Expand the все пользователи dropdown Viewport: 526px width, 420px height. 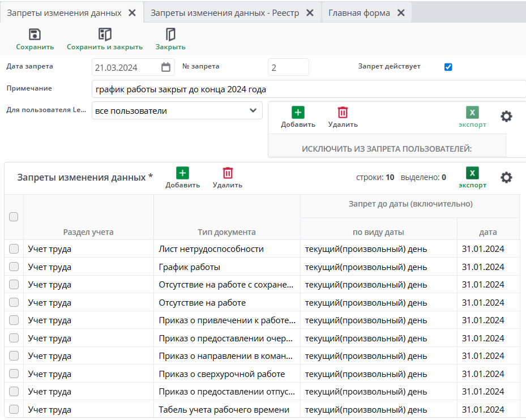[x=253, y=111]
